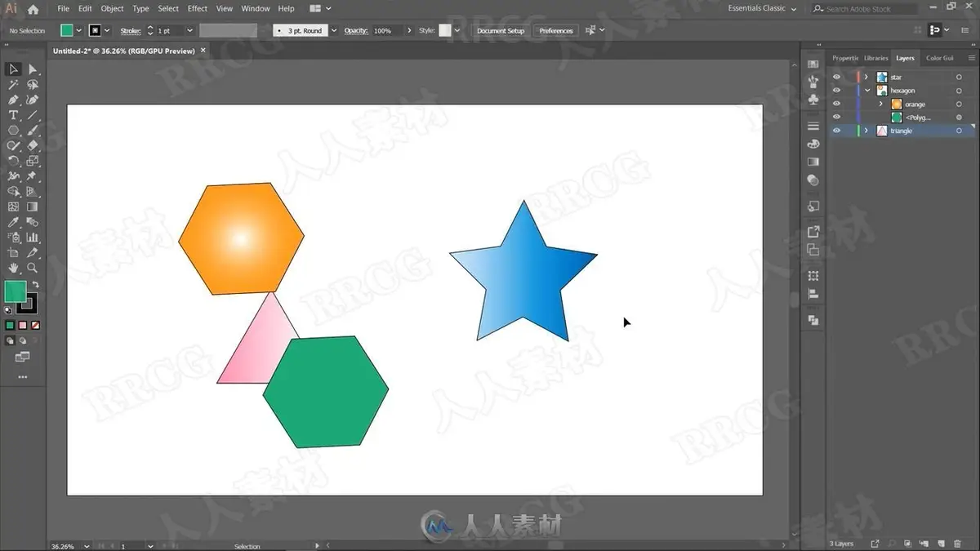This screenshot has width=980, height=551.
Task: Click the Document Setup button
Action: click(x=501, y=30)
